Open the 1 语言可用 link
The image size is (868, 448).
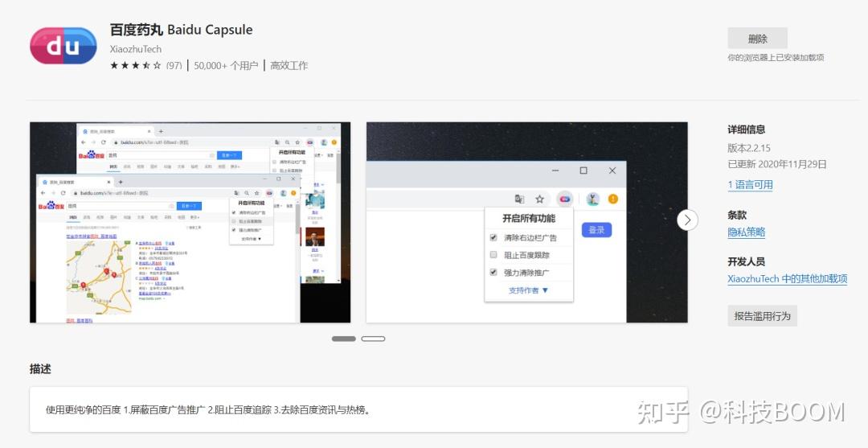pyautogui.click(x=750, y=185)
